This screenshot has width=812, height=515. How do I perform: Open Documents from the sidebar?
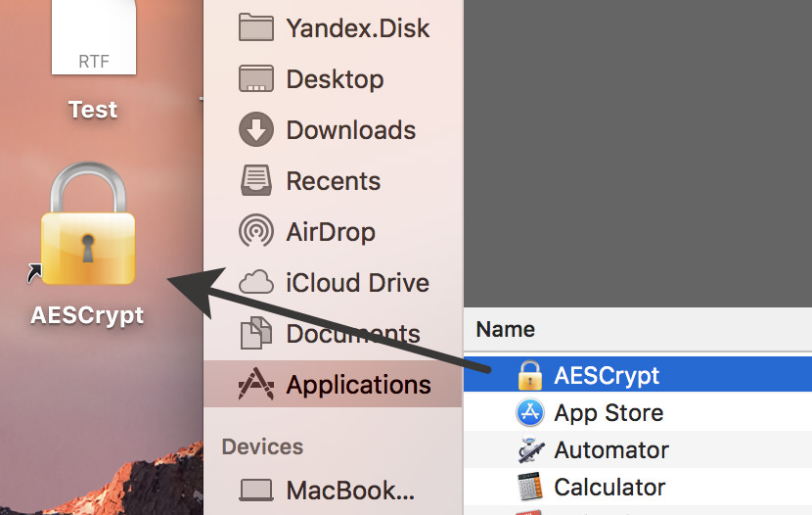click(352, 334)
